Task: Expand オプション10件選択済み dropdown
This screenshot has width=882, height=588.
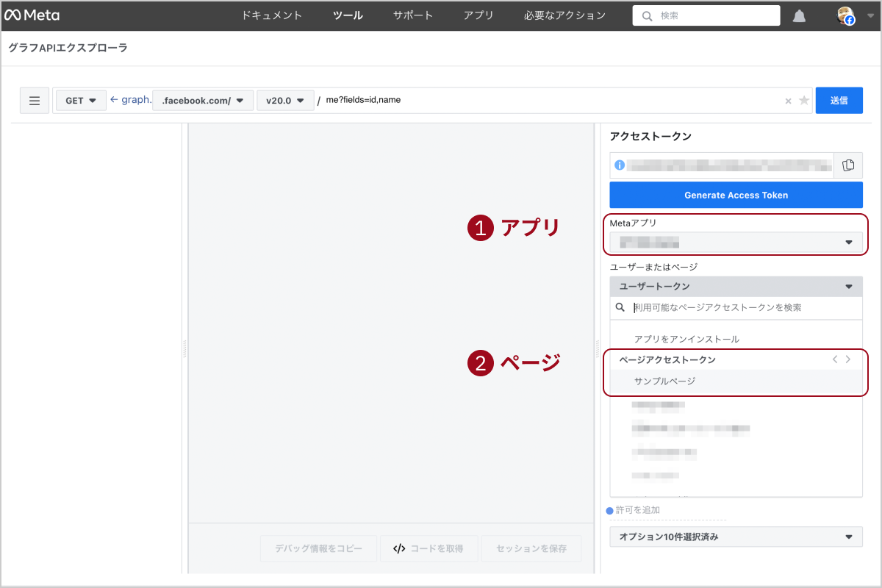Action: tap(736, 537)
